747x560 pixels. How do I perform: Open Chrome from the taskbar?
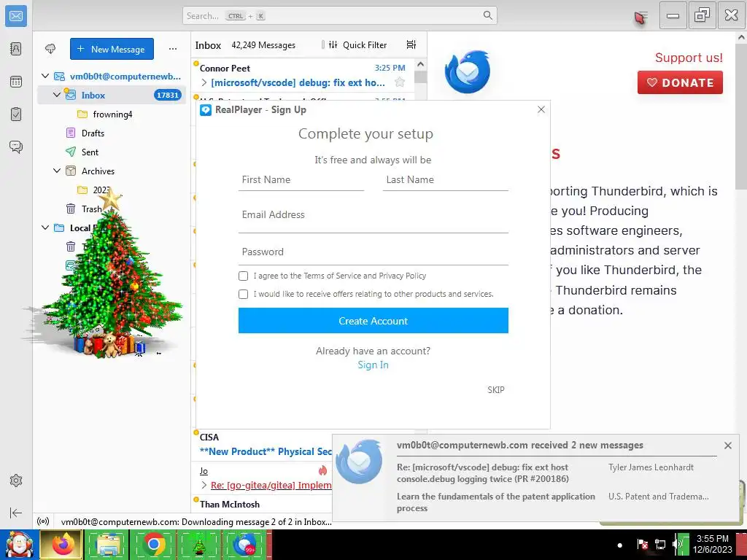tap(153, 544)
